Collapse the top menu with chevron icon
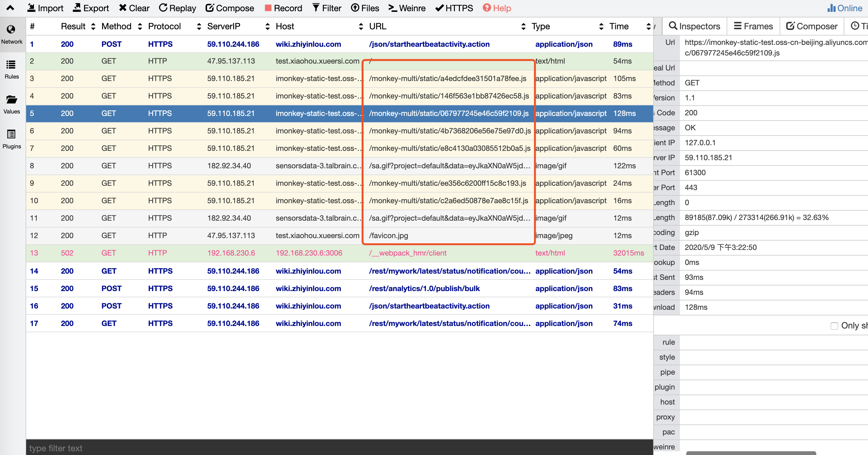Screen dimensions: 868x455 10,8
